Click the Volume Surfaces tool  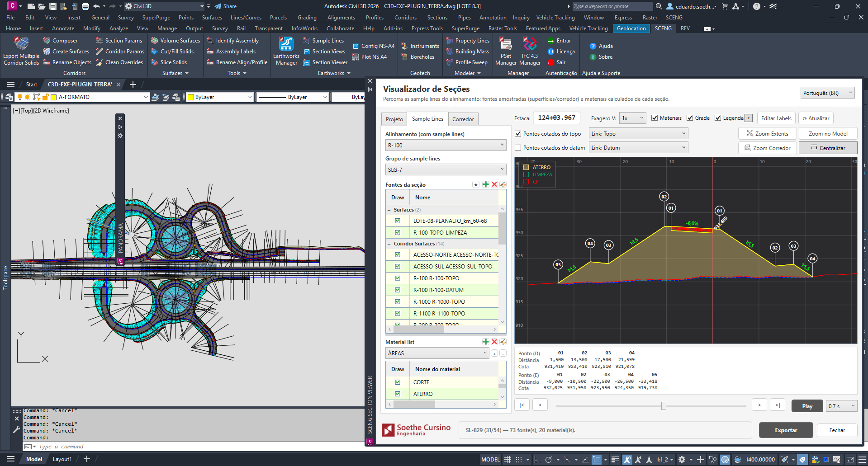[175, 41]
